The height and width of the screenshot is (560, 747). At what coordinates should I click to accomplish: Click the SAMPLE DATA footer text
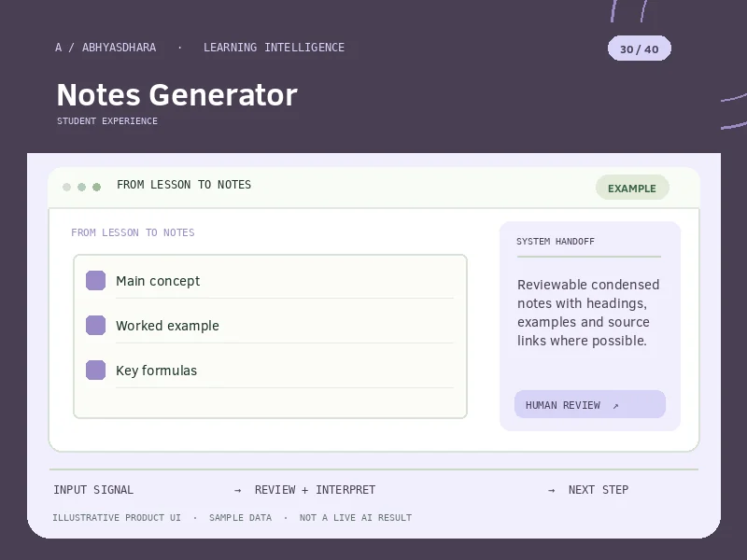(240, 518)
